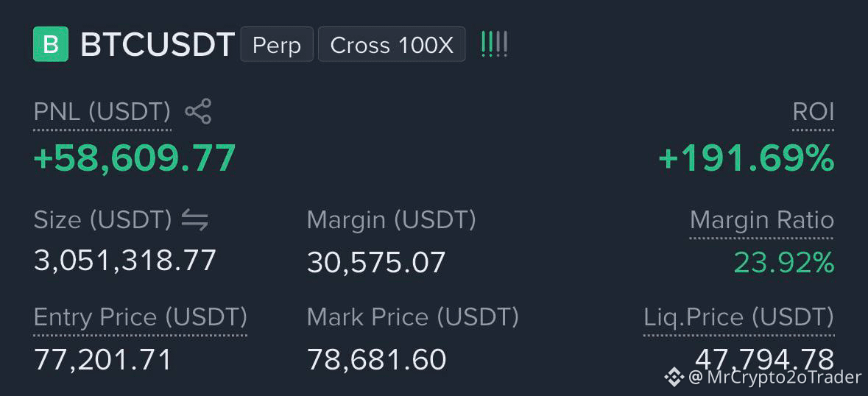Screen dimensions: 868x396
Task: Click the Liq.Price (USDT) label
Action: [x=738, y=317]
